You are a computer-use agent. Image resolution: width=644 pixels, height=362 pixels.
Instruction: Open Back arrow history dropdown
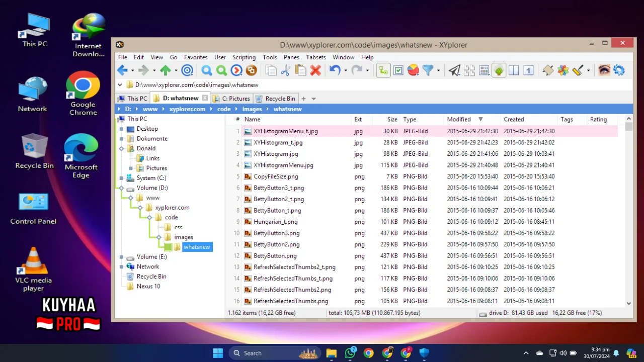coord(132,71)
